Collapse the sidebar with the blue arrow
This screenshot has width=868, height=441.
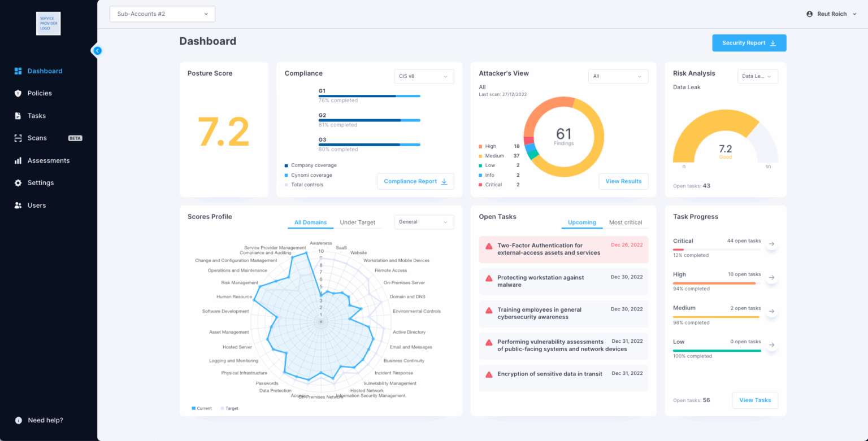(97, 51)
